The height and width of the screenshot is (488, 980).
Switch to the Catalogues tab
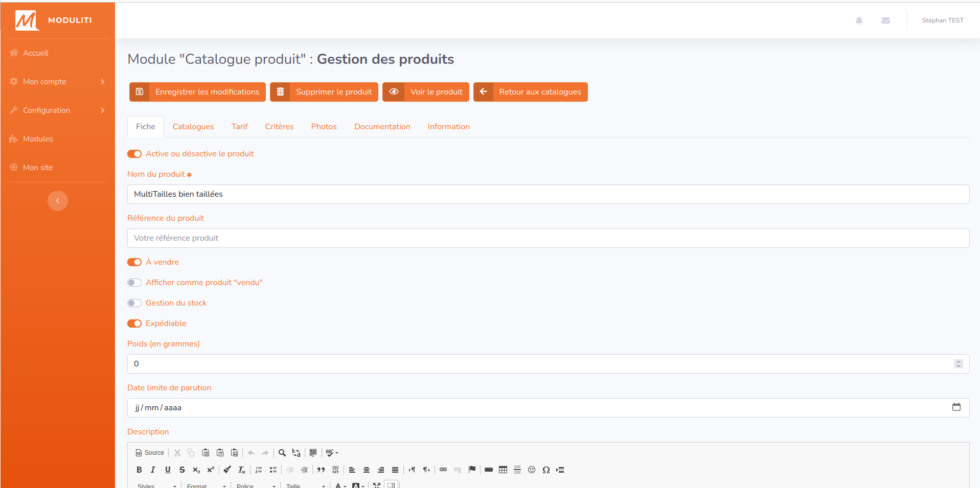point(193,127)
